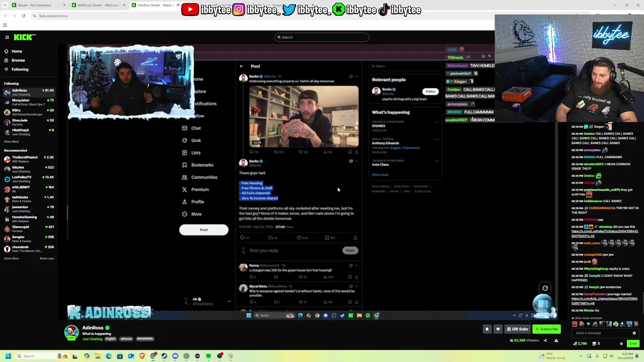The image size is (644, 362).
Task: Follow AdinRoss with heart button
Action: (498, 329)
